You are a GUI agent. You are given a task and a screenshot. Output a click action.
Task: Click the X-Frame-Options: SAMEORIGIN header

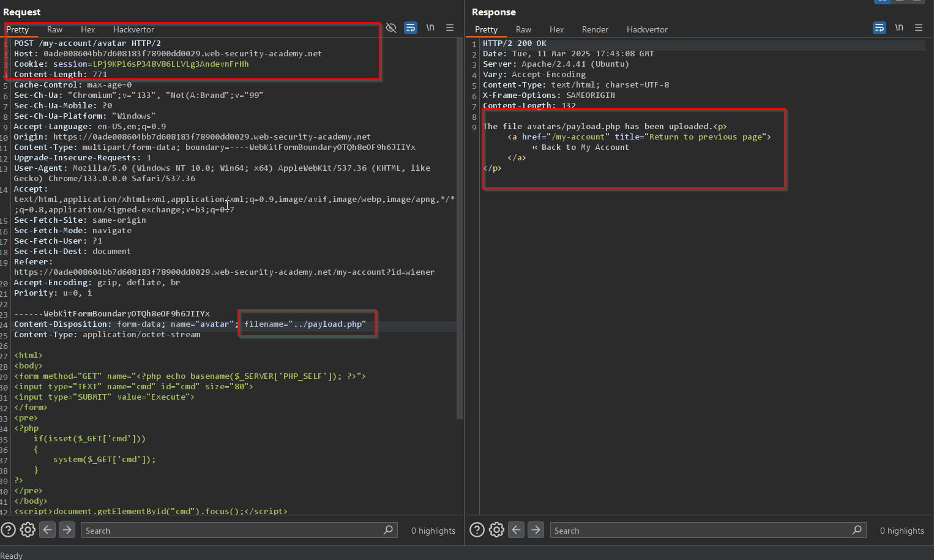coord(548,95)
